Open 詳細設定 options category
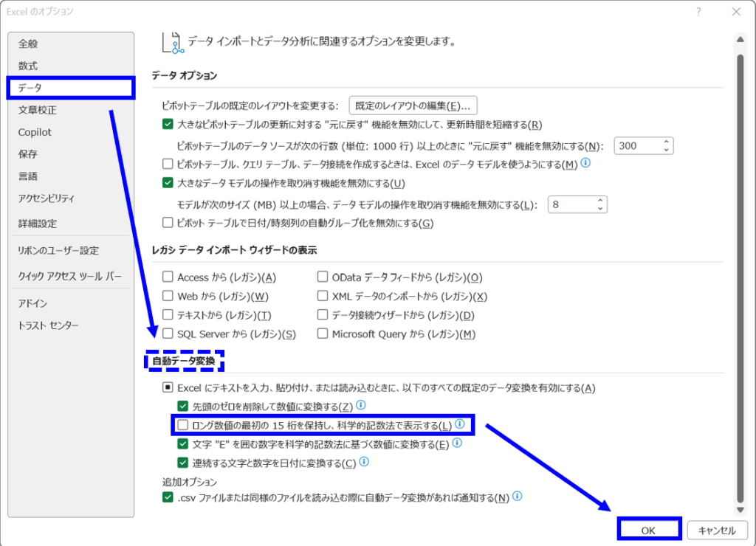Image resolution: width=756 pixels, height=546 pixels. (x=71, y=224)
